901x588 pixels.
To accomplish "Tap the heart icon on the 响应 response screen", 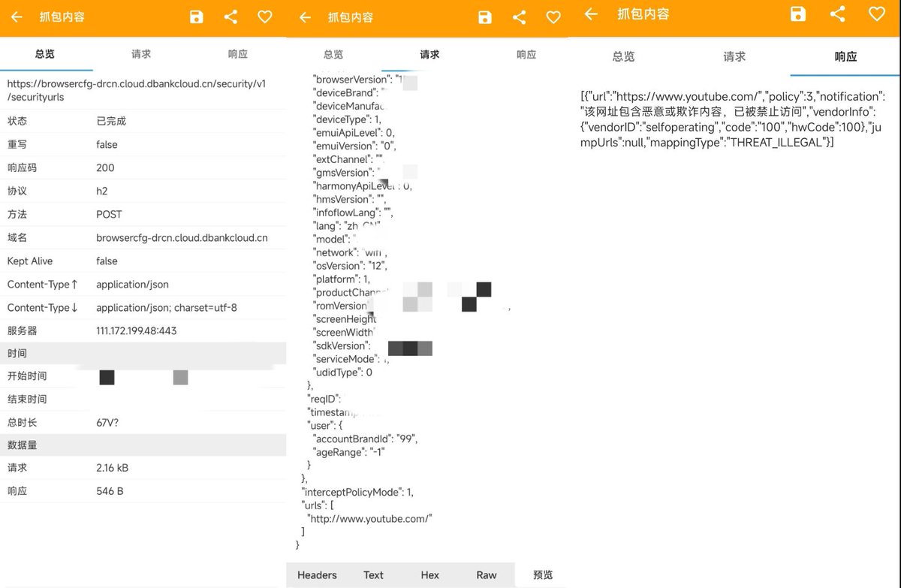I will (x=876, y=14).
